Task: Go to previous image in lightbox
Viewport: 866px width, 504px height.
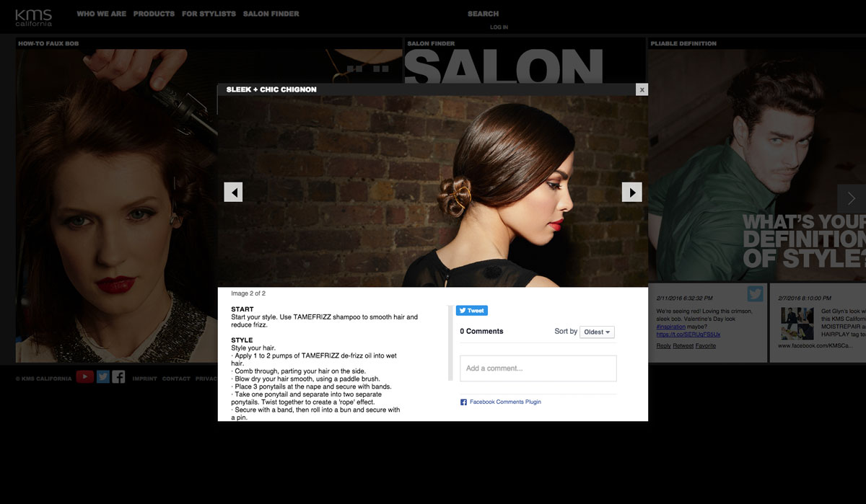Action: click(x=233, y=192)
